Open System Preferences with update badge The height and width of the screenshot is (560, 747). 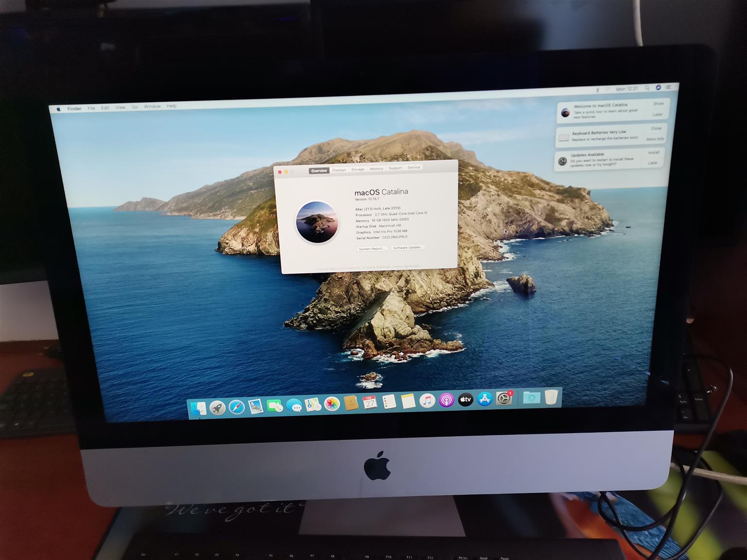click(504, 399)
